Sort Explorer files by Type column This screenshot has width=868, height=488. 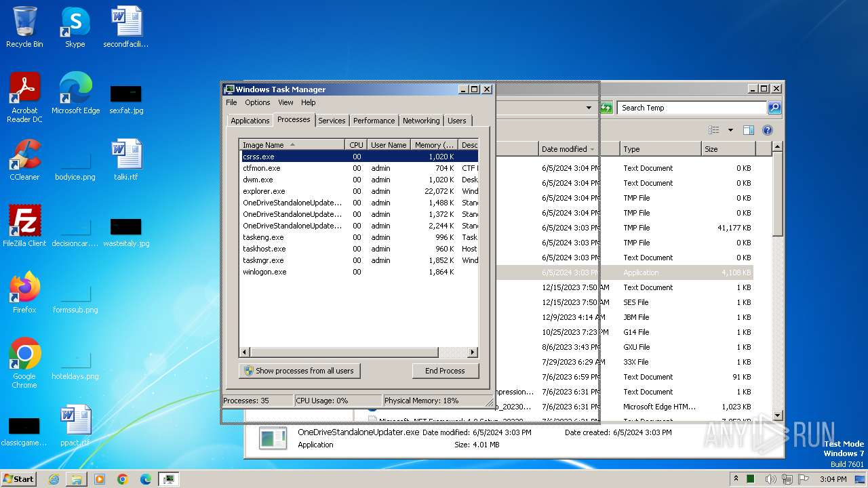[660, 149]
